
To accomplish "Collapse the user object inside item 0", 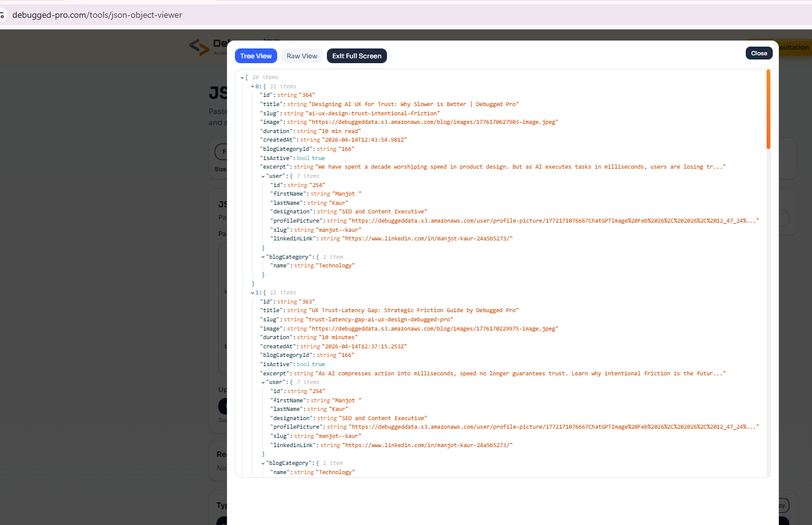I will (262, 175).
